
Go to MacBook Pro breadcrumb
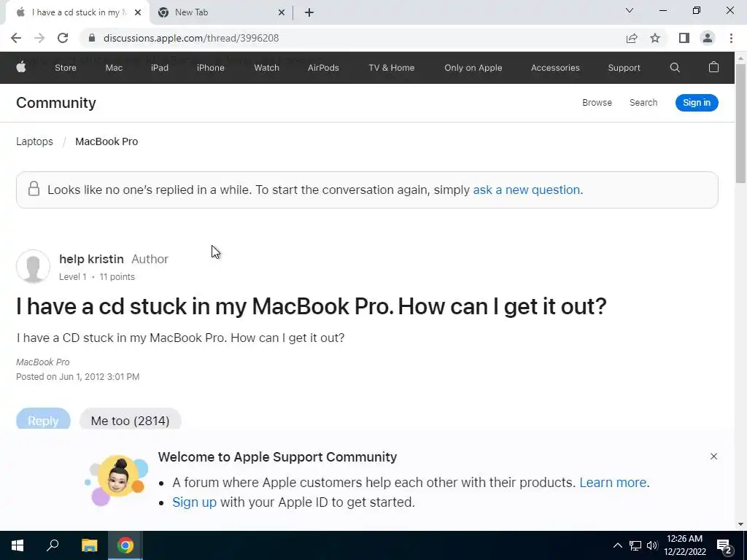click(x=107, y=141)
